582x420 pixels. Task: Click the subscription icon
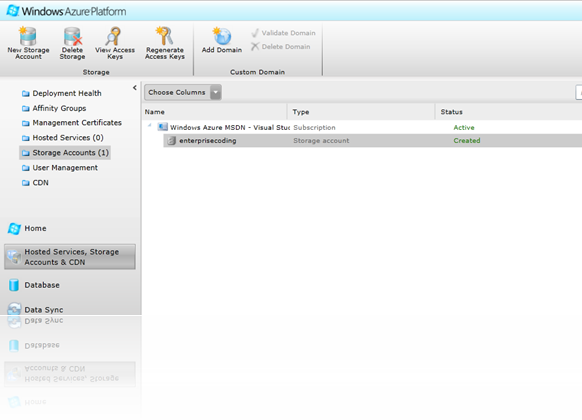162,127
